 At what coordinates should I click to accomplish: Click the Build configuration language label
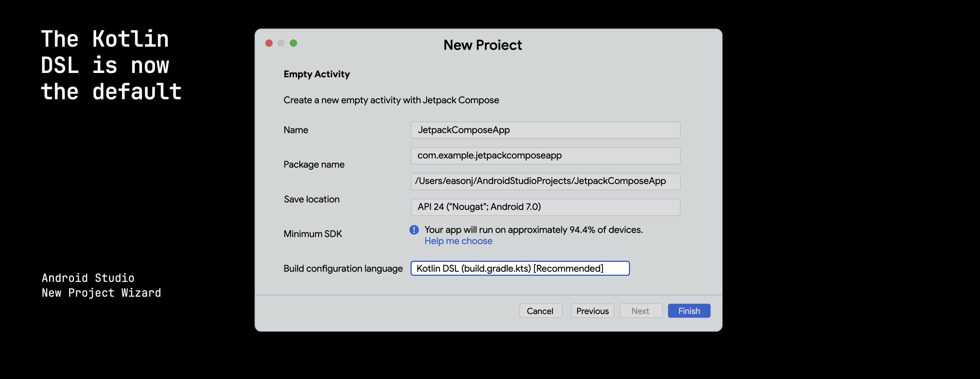click(343, 269)
